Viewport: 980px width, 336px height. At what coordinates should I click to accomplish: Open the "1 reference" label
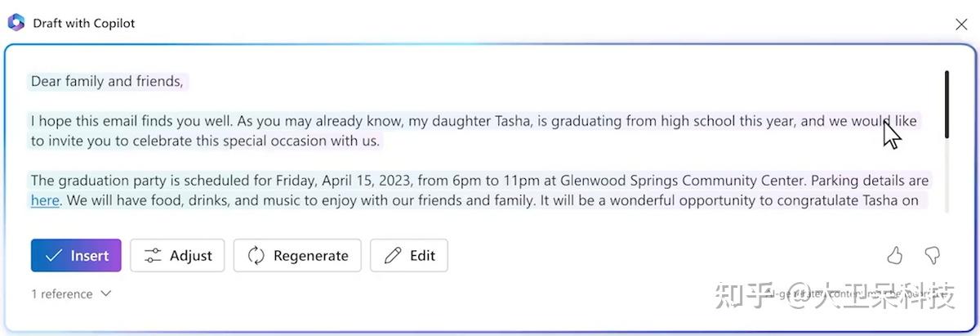[x=61, y=293]
